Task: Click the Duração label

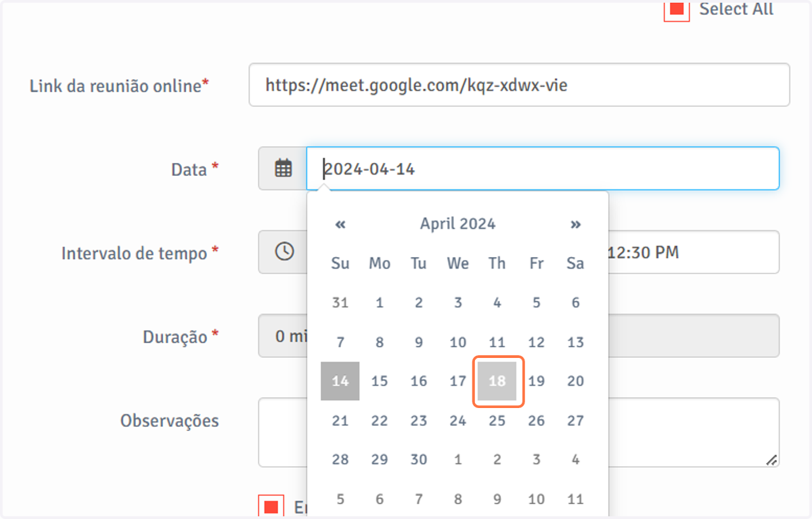Action: point(181,336)
